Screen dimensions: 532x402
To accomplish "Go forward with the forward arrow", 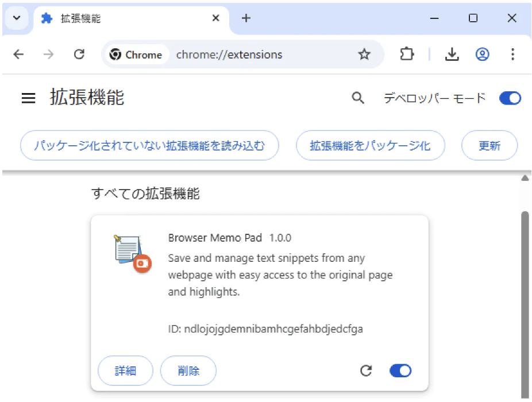I will click(x=48, y=55).
